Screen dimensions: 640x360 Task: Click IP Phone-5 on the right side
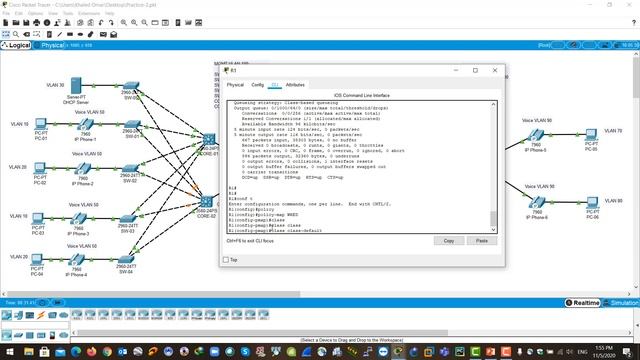(536, 135)
